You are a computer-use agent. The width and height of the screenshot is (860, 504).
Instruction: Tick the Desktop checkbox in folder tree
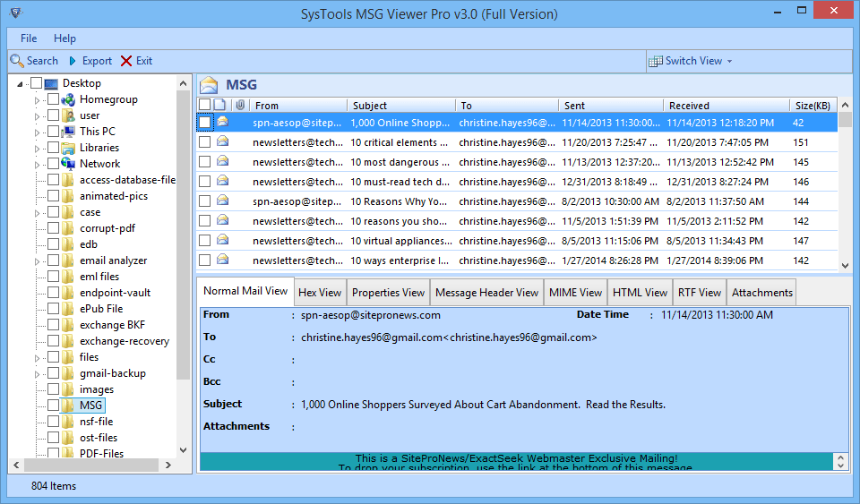point(36,83)
